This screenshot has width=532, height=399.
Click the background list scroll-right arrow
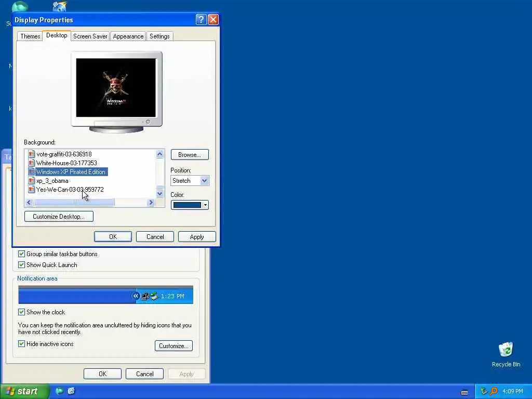(151, 203)
